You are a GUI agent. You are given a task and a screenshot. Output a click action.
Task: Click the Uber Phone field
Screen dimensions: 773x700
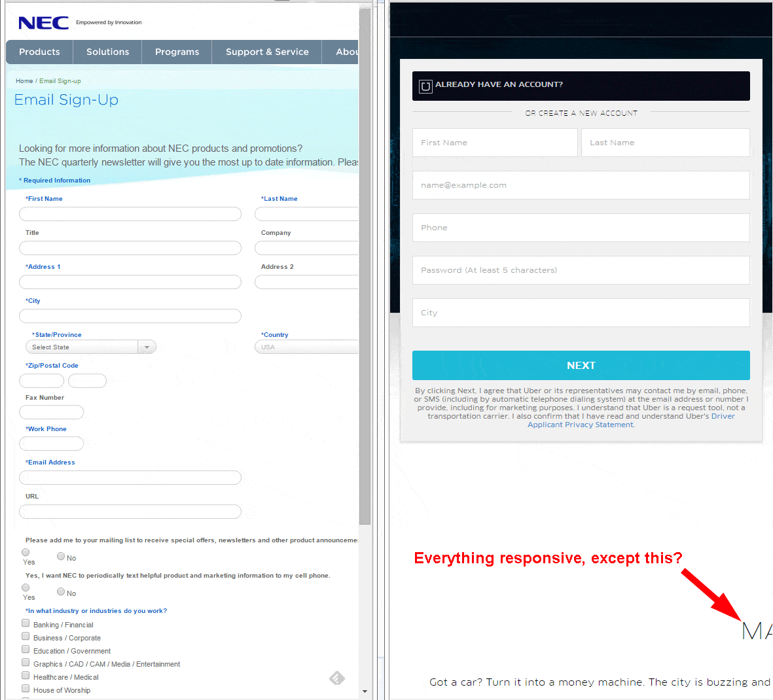pos(581,228)
